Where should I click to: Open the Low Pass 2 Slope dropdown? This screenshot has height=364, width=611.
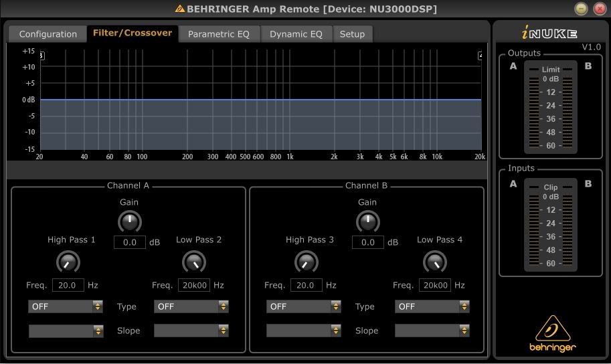[x=191, y=331]
